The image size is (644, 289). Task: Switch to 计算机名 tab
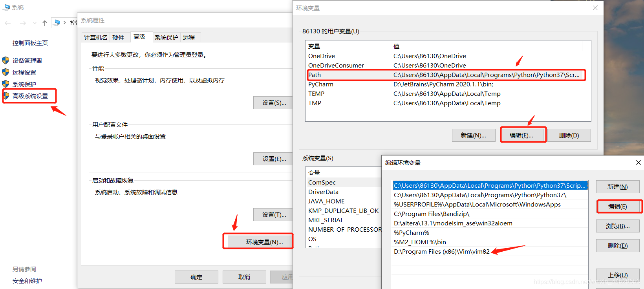pos(96,37)
